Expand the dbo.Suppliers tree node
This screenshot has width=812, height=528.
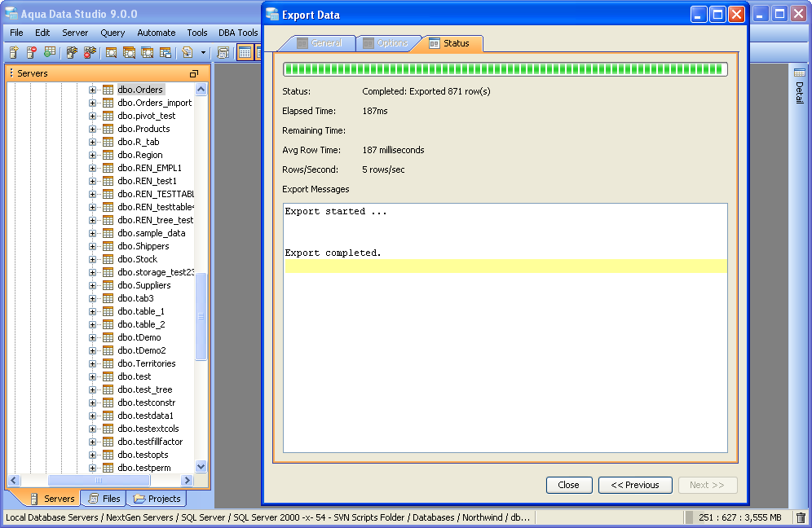tap(92, 285)
